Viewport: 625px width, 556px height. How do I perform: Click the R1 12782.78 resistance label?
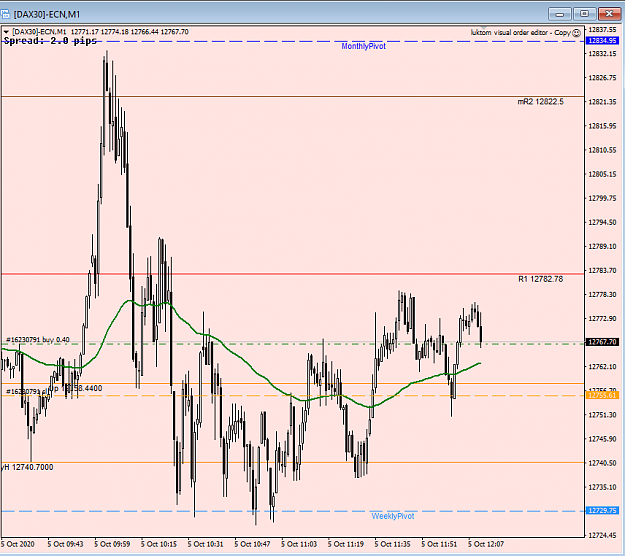click(540, 279)
